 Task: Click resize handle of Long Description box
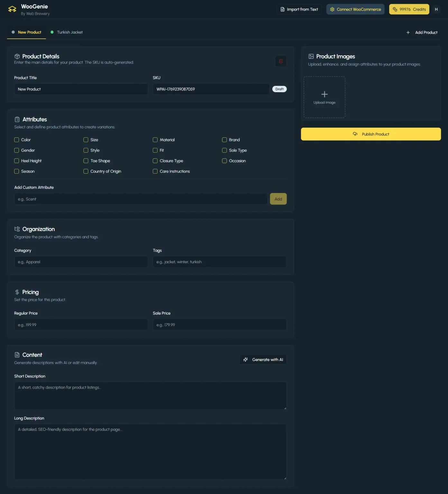point(285,478)
